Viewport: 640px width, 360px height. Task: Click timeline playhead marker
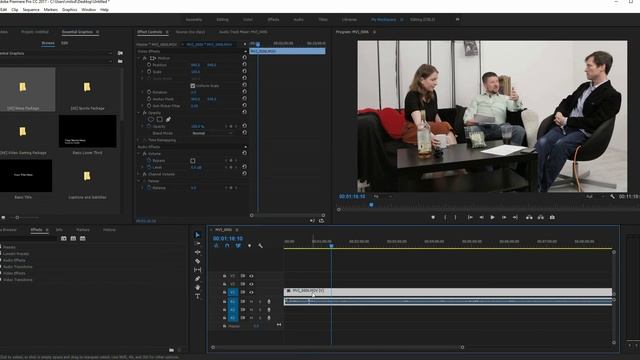(x=331, y=246)
